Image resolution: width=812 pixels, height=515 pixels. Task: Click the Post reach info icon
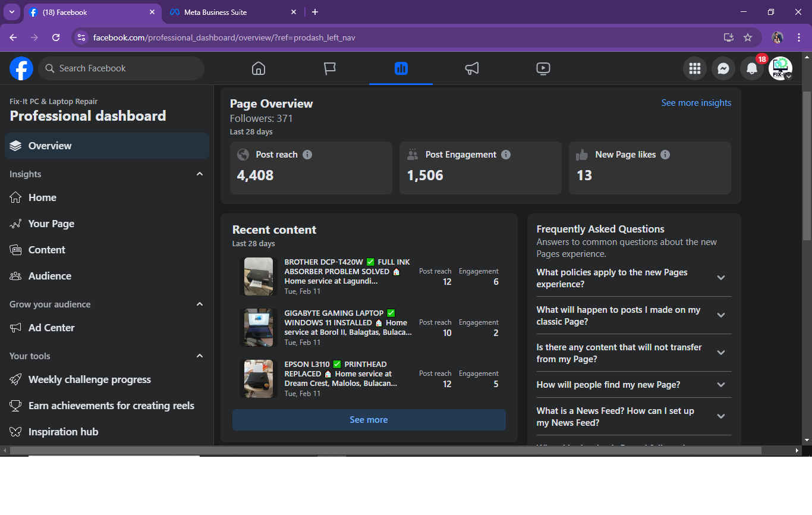point(307,155)
